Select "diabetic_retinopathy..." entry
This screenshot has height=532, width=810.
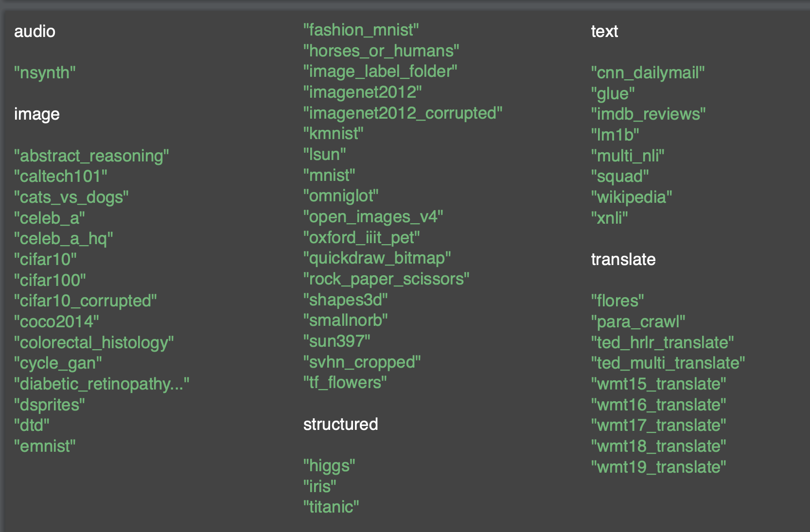click(x=102, y=384)
